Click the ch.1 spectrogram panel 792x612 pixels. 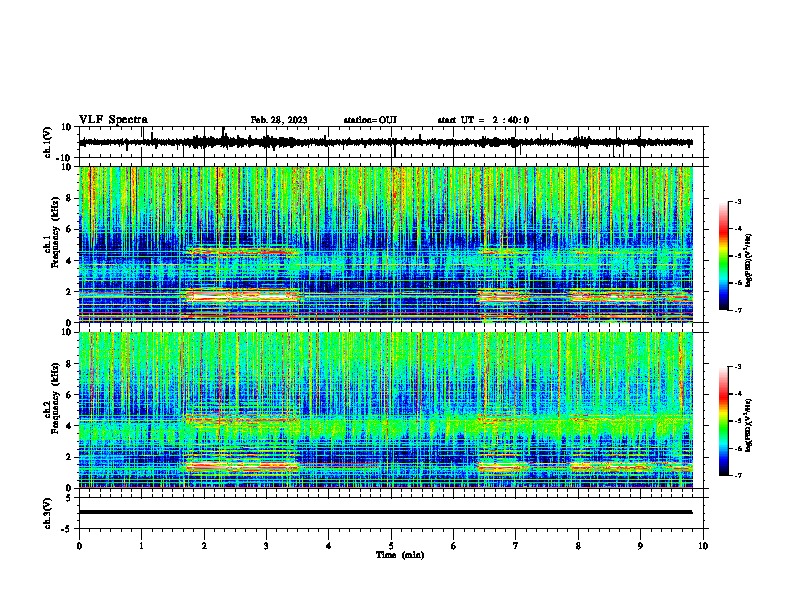tap(386, 244)
